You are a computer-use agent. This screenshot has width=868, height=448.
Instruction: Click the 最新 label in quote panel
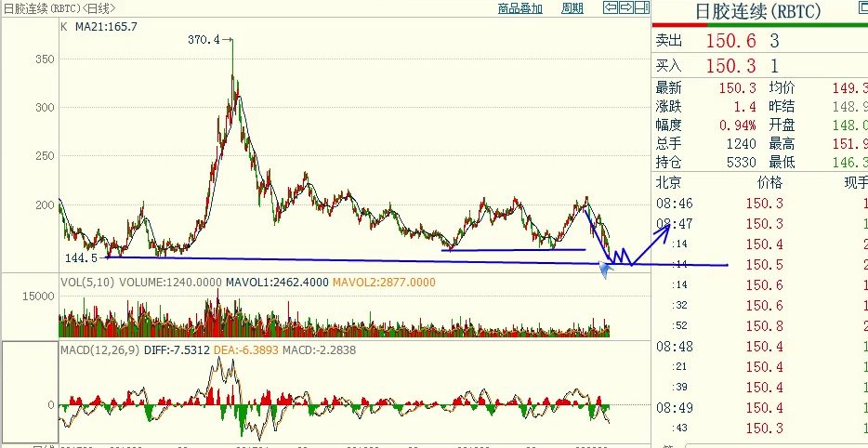click(669, 87)
